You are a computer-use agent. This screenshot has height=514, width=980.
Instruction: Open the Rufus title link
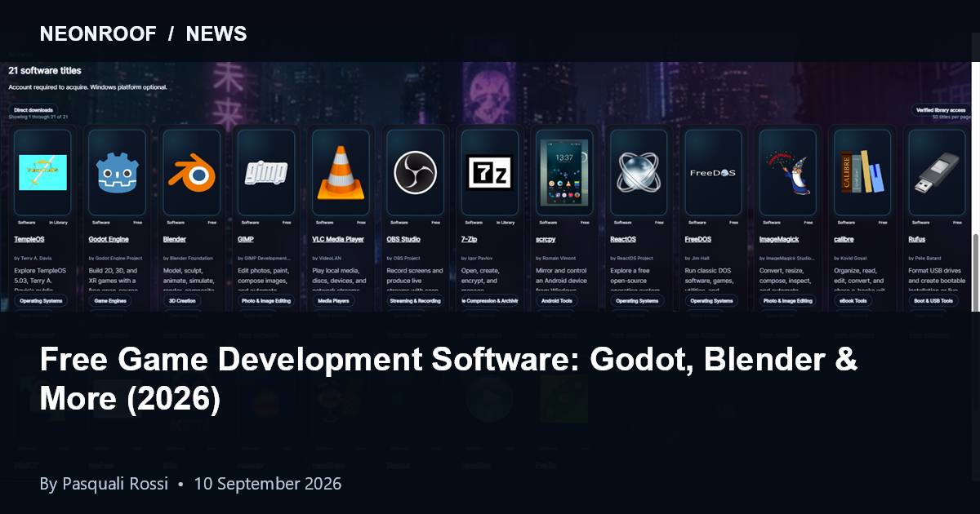tap(917, 239)
